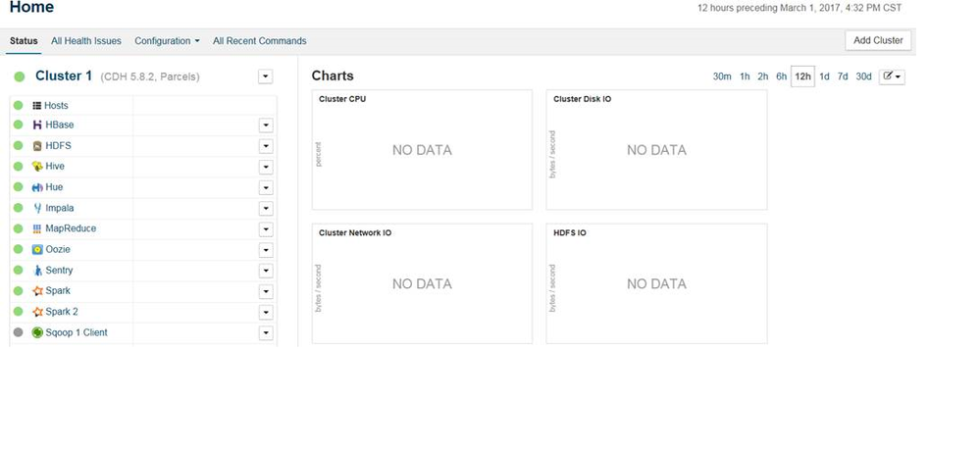
Task: Click the MapReduce service icon
Action: [x=37, y=228]
